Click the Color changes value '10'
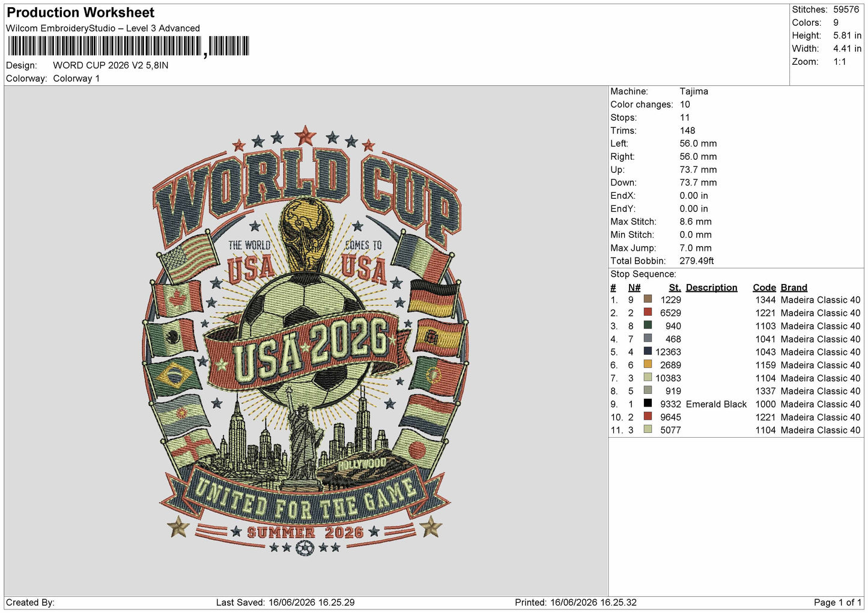This screenshot has width=868, height=613. pyautogui.click(x=685, y=104)
